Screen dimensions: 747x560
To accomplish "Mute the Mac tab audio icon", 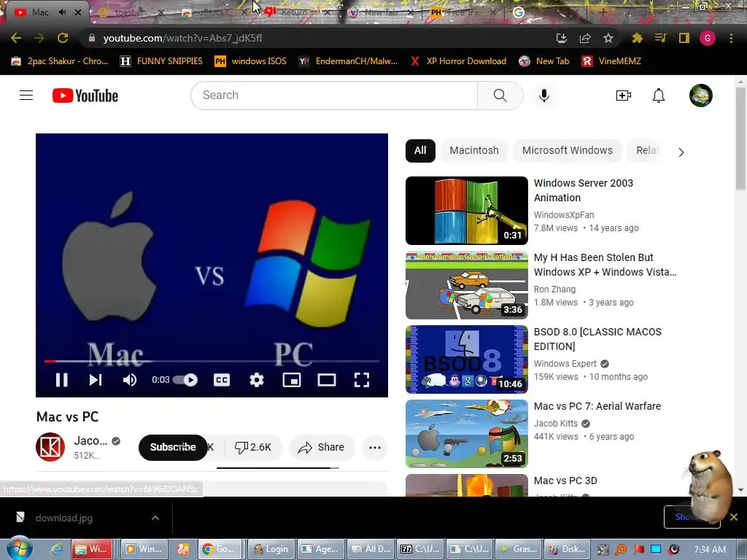I will pos(62,12).
